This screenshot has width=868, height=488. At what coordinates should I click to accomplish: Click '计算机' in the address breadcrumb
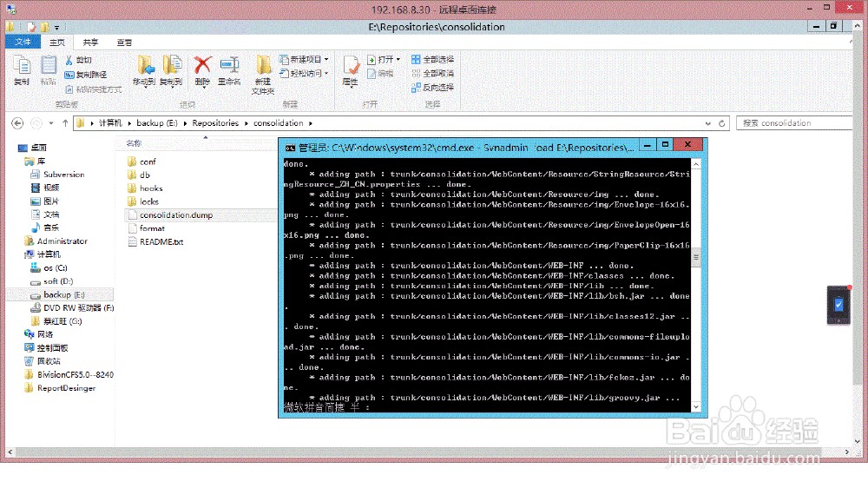click(110, 123)
